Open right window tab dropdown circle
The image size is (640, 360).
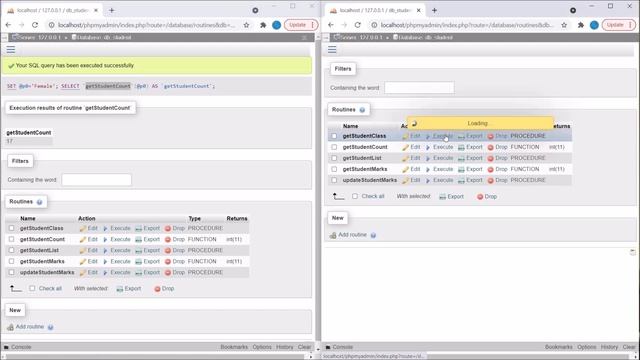573,11
